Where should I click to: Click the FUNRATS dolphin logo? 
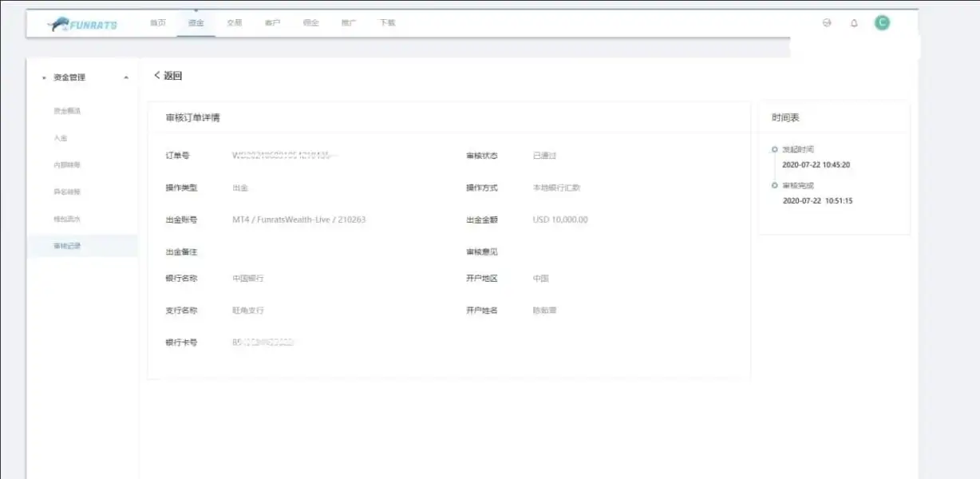coord(82,24)
